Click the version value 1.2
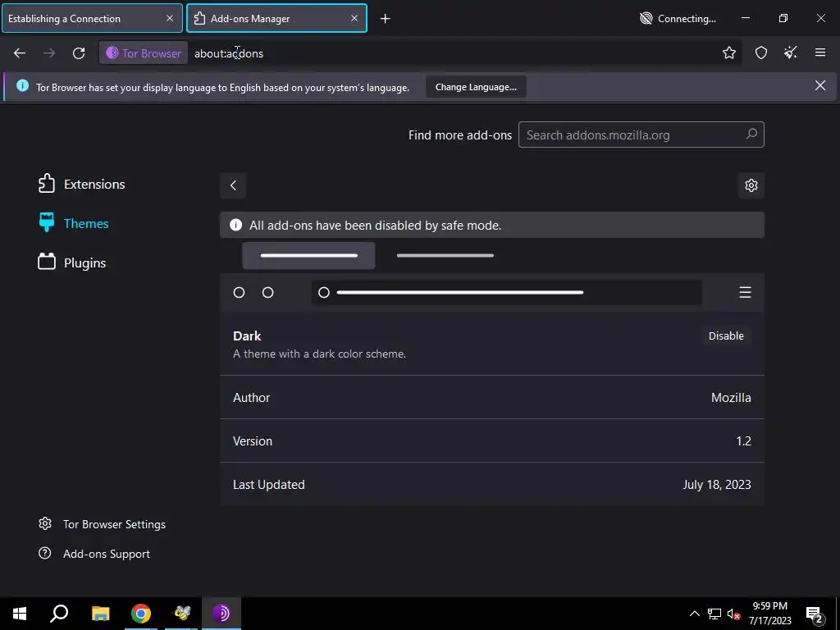 click(743, 441)
